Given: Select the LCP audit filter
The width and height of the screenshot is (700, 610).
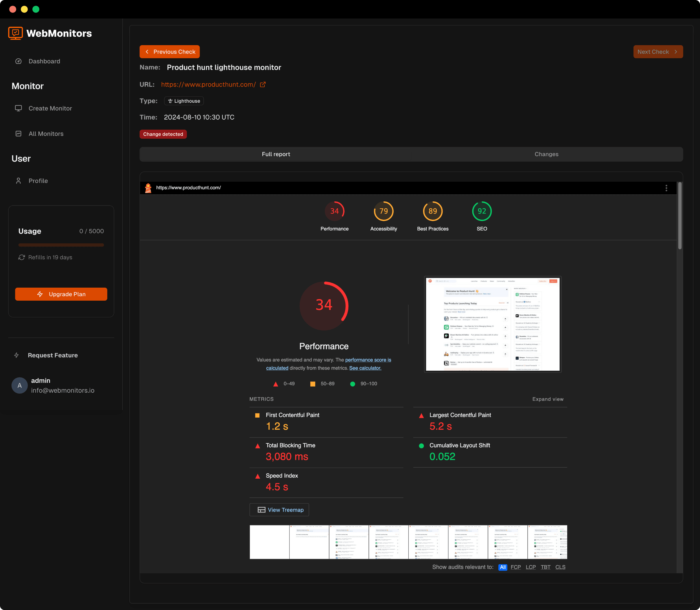Looking at the screenshot, I should click(530, 567).
